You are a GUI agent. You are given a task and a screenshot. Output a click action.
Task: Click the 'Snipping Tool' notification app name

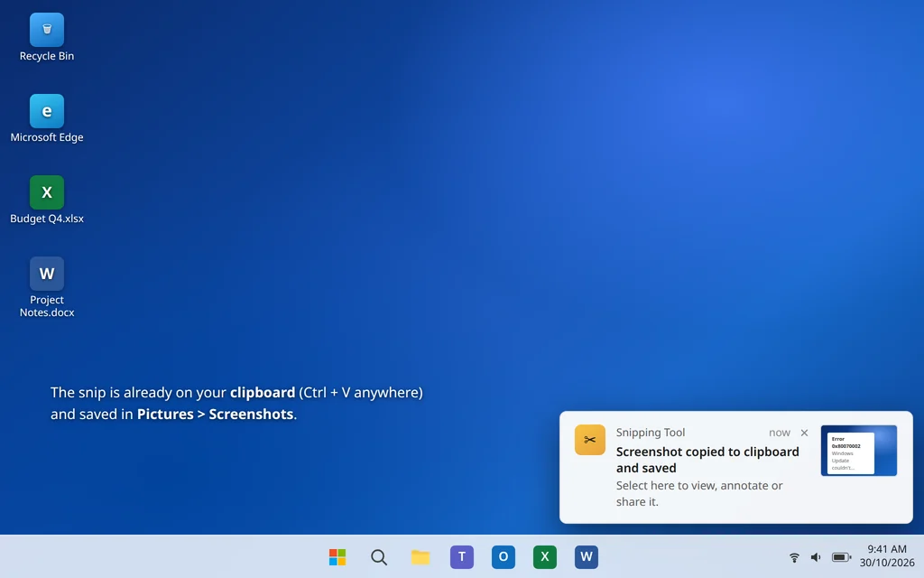click(x=651, y=433)
